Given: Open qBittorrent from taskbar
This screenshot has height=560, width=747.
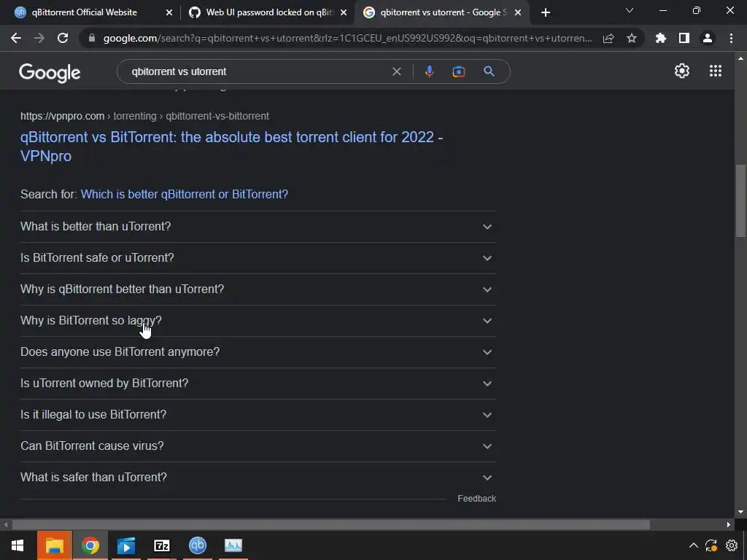Looking at the screenshot, I should (x=198, y=545).
